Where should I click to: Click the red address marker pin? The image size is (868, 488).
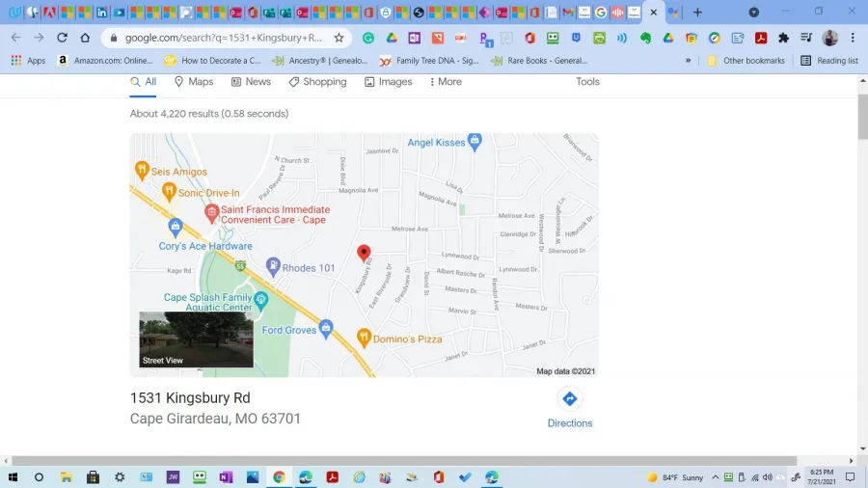364,253
